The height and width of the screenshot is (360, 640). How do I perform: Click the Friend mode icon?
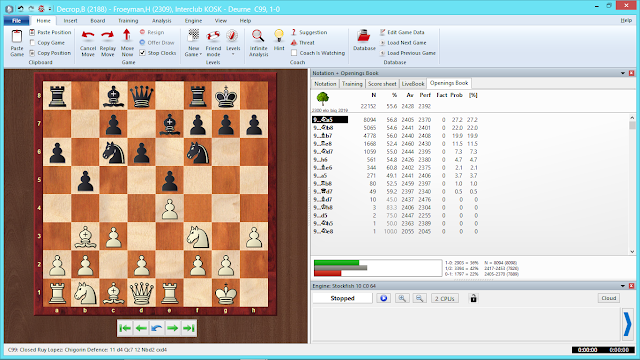tap(213, 36)
